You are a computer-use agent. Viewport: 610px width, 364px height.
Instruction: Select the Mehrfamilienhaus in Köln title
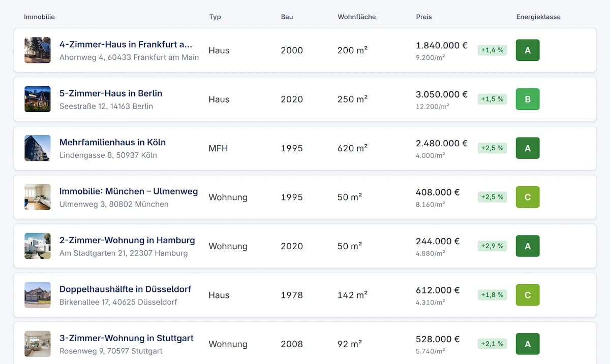point(112,142)
